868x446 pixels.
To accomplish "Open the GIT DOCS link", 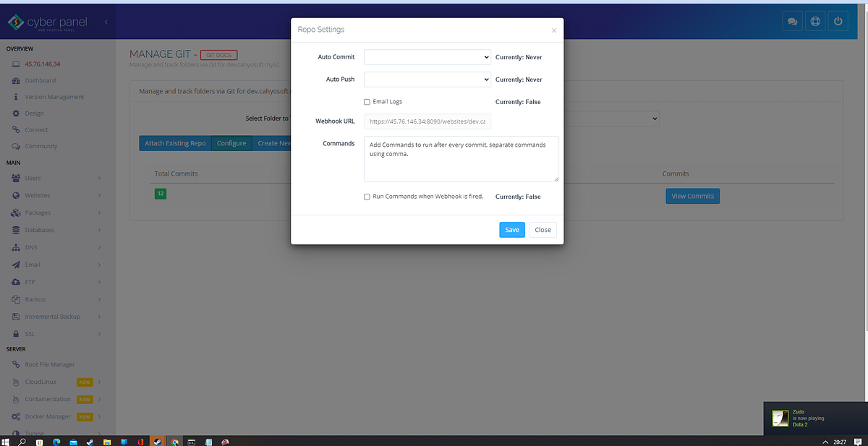I will click(x=218, y=54).
